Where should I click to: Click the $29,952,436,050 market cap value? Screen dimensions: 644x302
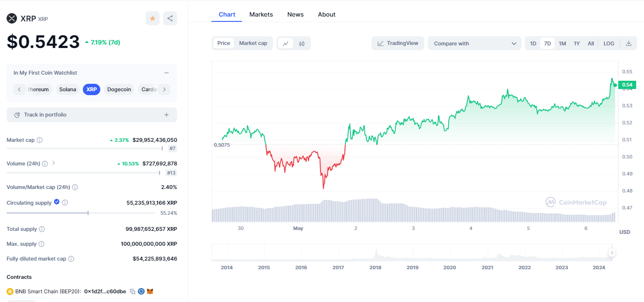tap(155, 140)
